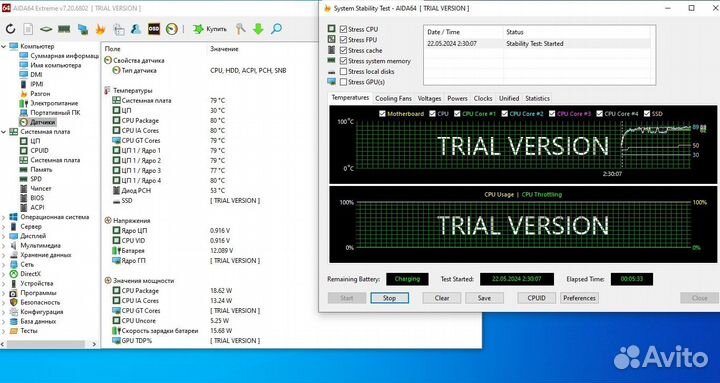Click the Купить toolbar button
This screenshot has width=720, height=383.
(210, 29)
